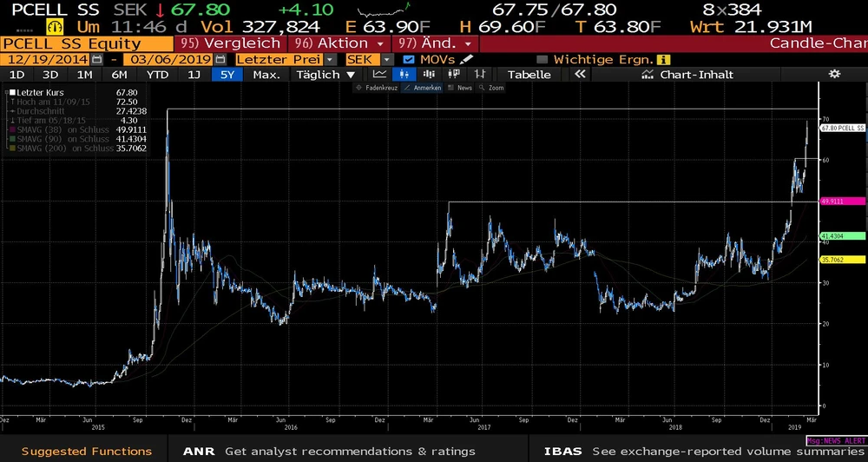868x462 pixels.
Task: Click the Wichtige Ergn. info icon
Action: [x=663, y=59]
